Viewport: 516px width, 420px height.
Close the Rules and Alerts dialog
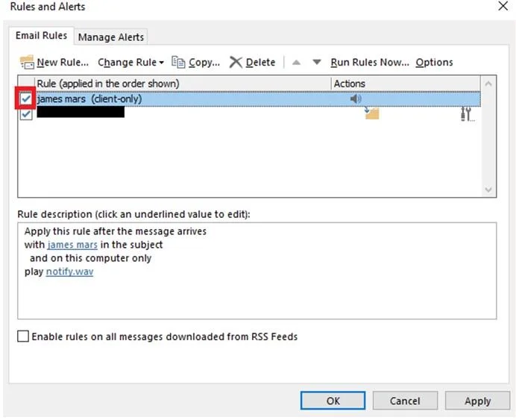(503, 6)
